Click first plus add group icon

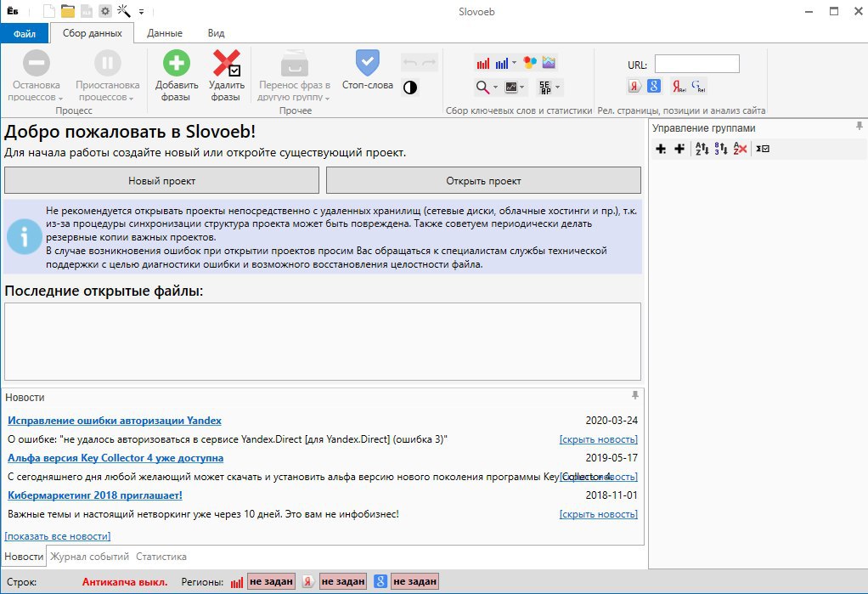click(661, 149)
